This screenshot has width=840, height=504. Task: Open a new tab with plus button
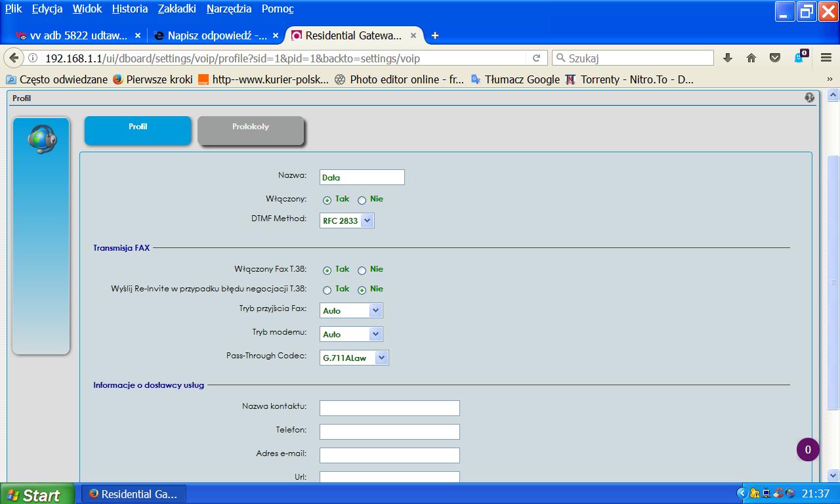click(434, 35)
